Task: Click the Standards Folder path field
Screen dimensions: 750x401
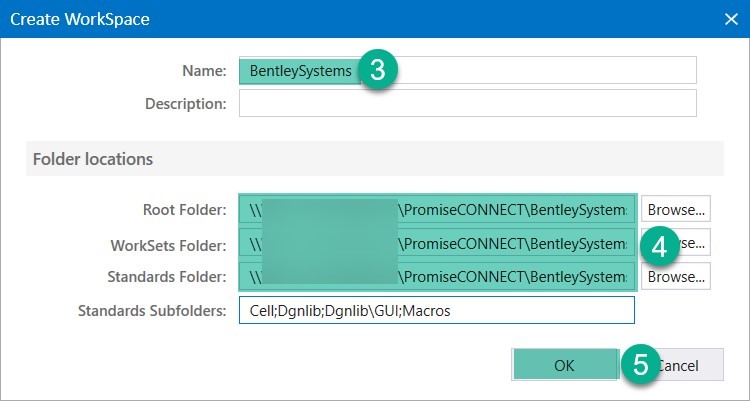Action: pos(437,276)
